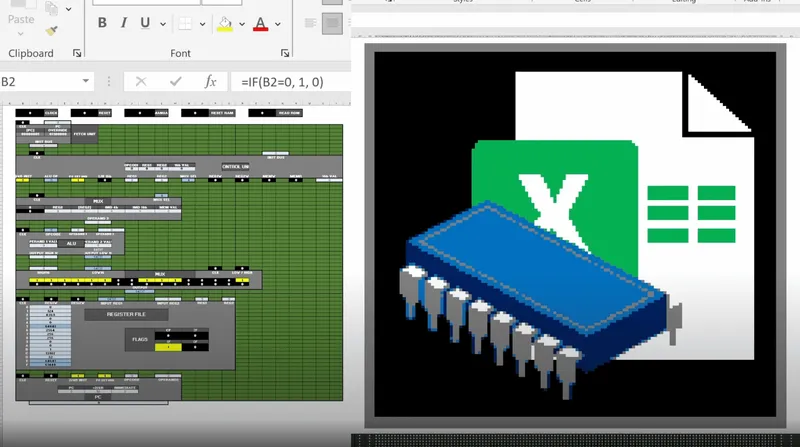Apply red Font Color letter A

coord(261,23)
